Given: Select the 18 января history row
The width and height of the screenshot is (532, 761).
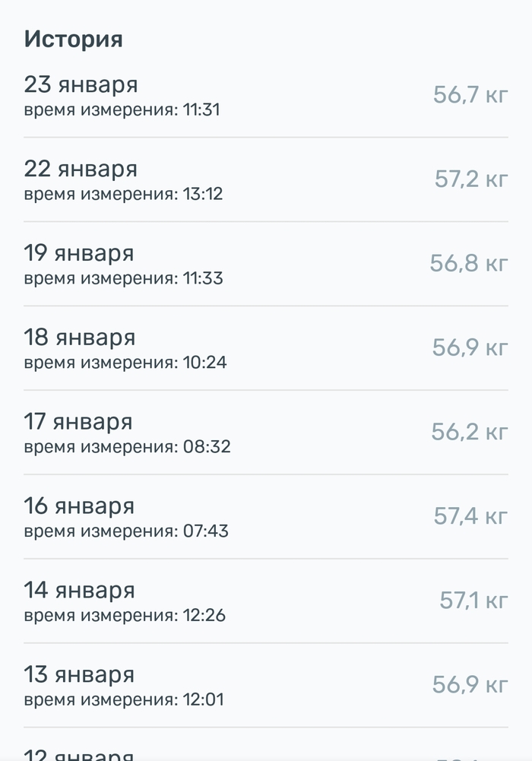Looking at the screenshot, I should point(80,338).
